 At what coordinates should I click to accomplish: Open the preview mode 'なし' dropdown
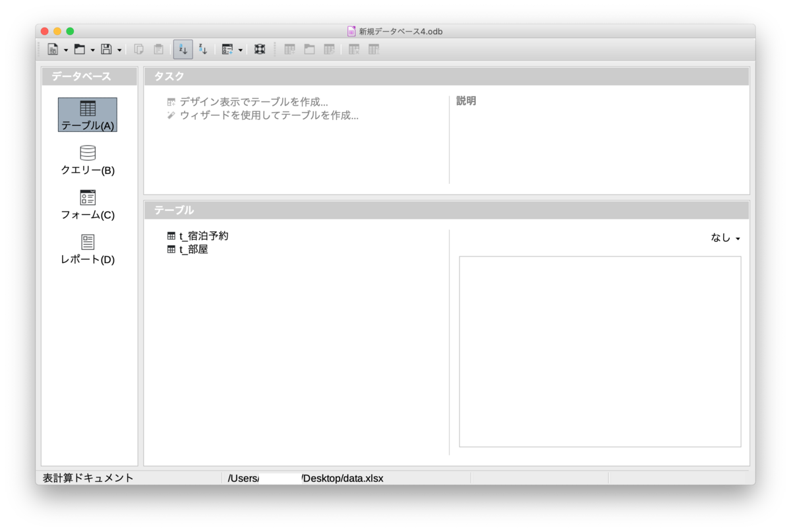[x=725, y=238]
